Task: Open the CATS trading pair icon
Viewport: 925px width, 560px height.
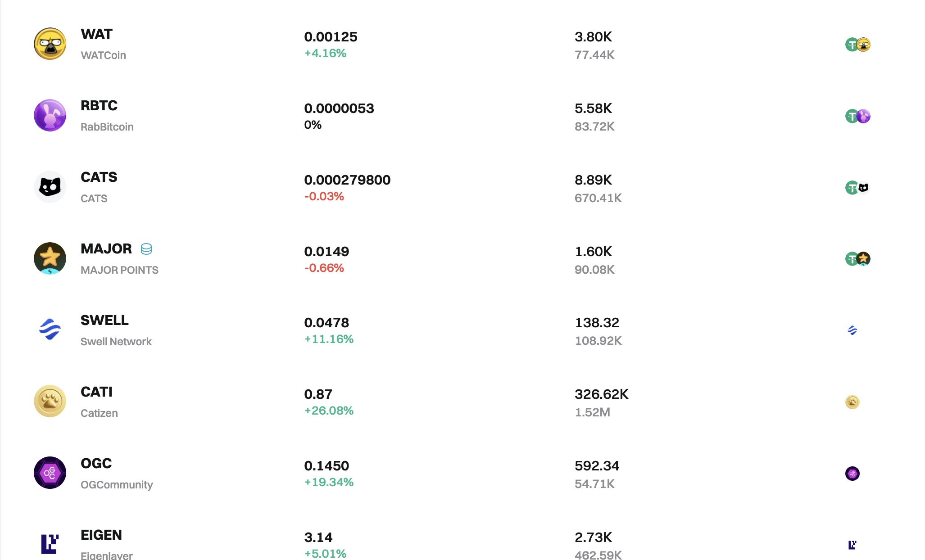Action: click(x=857, y=188)
